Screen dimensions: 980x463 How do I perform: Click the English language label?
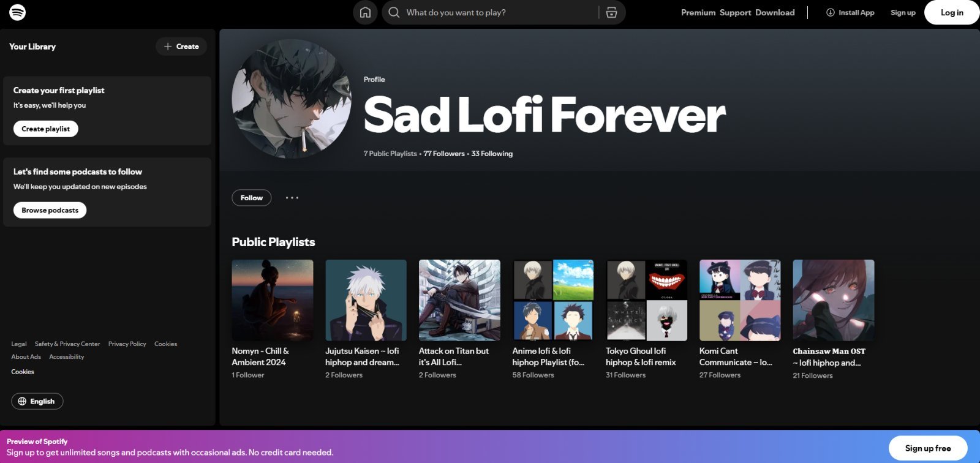(42, 401)
